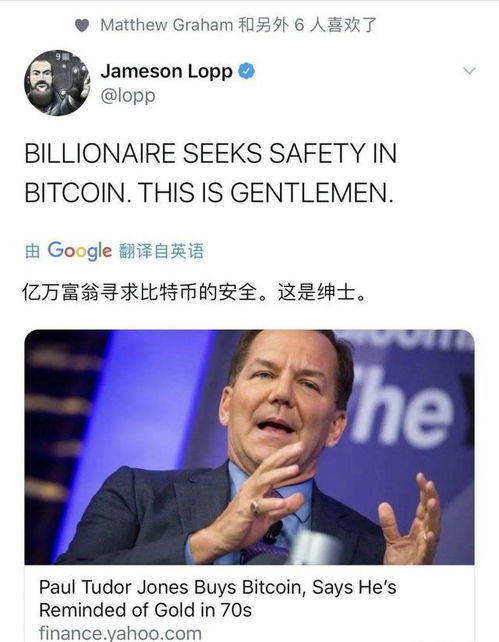Expand the tweet options chevron
499x642 pixels.
pos(469,71)
